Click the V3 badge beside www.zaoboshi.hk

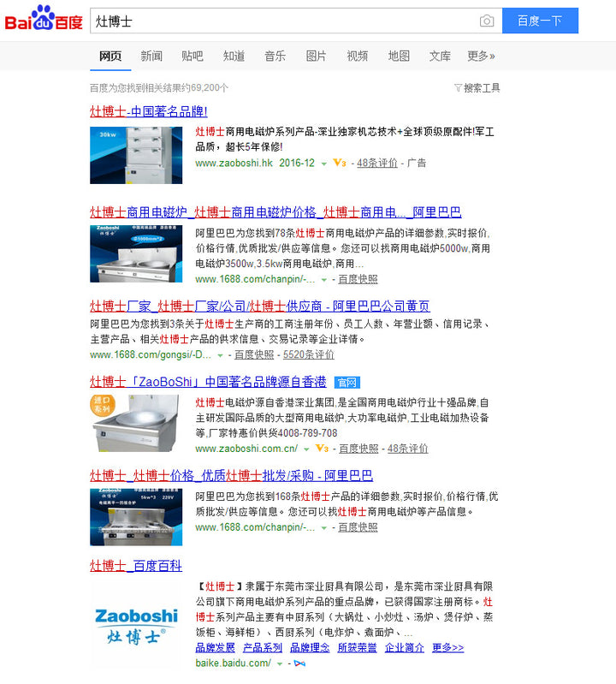[339, 163]
